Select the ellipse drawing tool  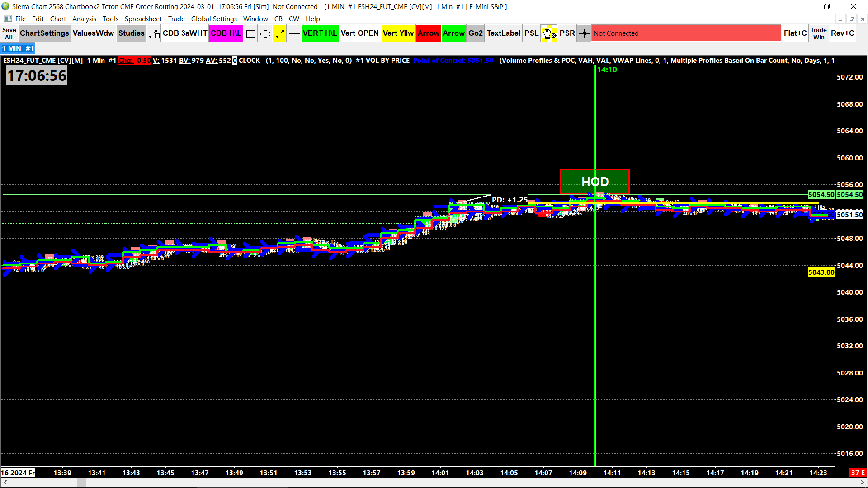click(x=265, y=33)
